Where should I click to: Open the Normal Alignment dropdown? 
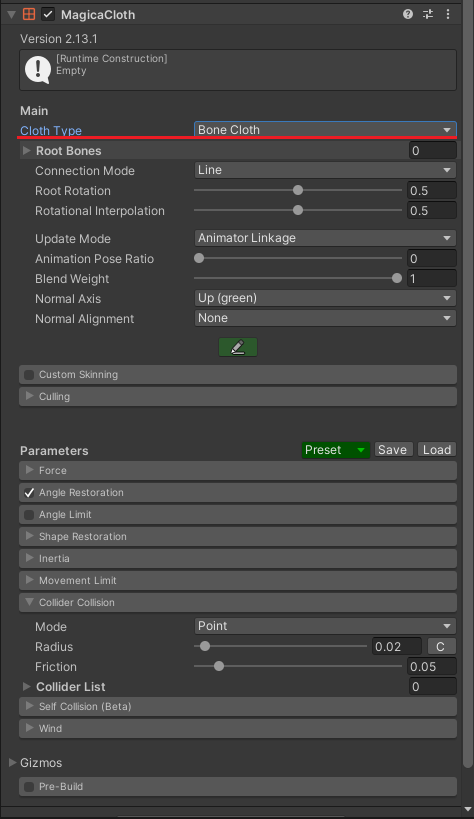(x=325, y=318)
